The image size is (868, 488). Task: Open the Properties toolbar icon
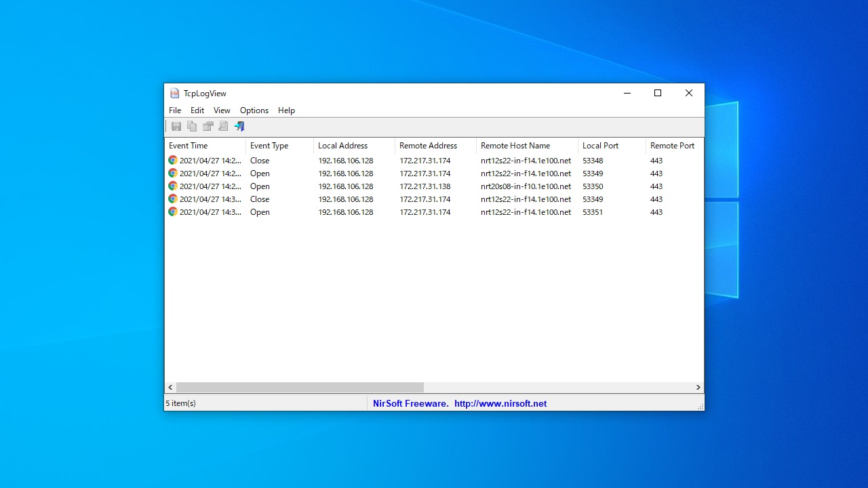pyautogui.click(x=208, y=126)
